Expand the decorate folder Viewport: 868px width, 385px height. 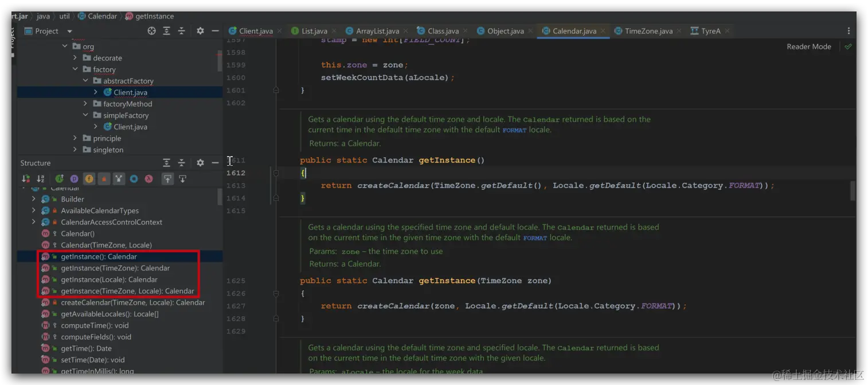(x=75, y=58)
